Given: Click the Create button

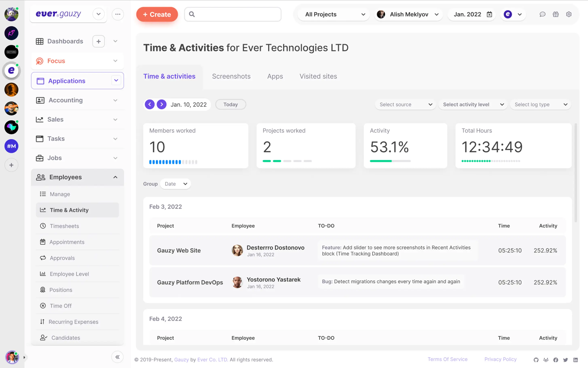Looking at the screenshot, I should (157, 14).
